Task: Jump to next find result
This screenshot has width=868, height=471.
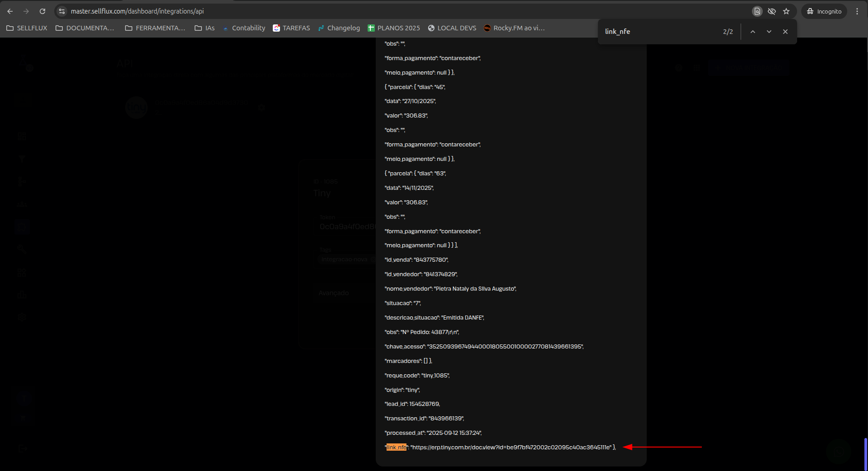Action: (769, 32)
